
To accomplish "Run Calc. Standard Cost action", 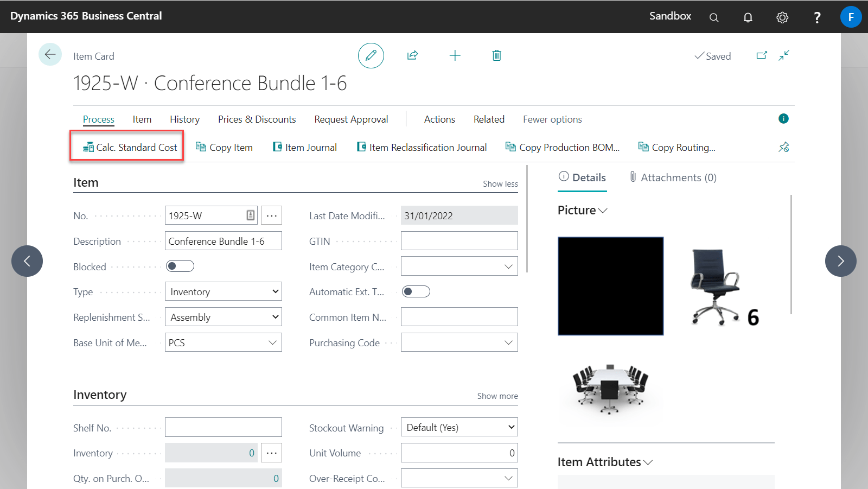I will click(130, 148).
